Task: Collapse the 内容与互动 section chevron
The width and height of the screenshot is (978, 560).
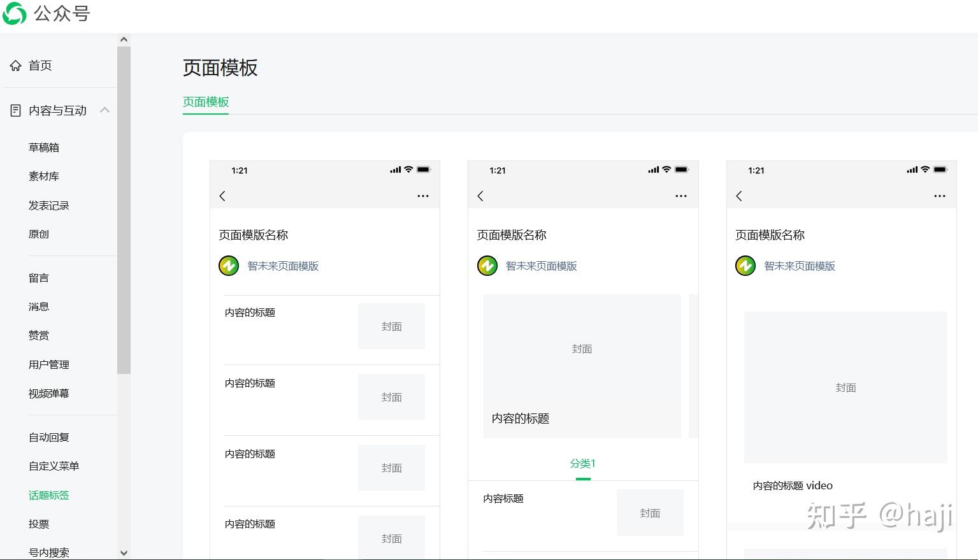Action: coord(104,110)
